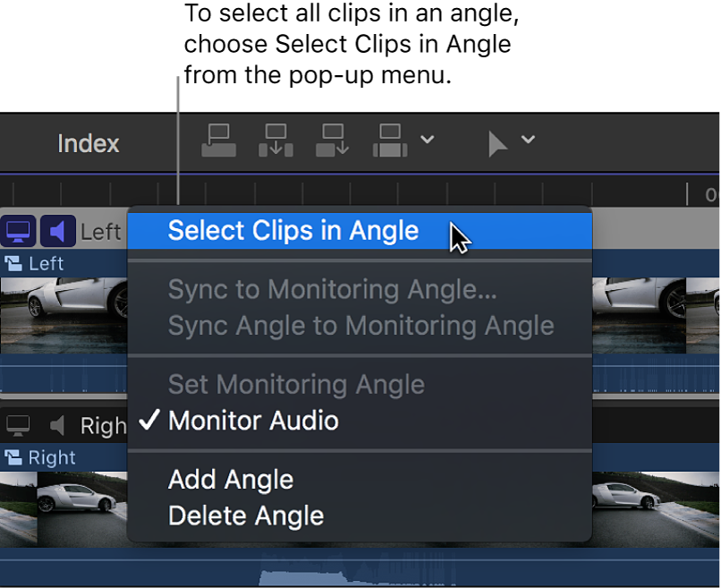The height and width of the screenshot is (588, 721).
Task: Select the arrow pointer tool in the toolbar
Action: click(x=498, y=140)
